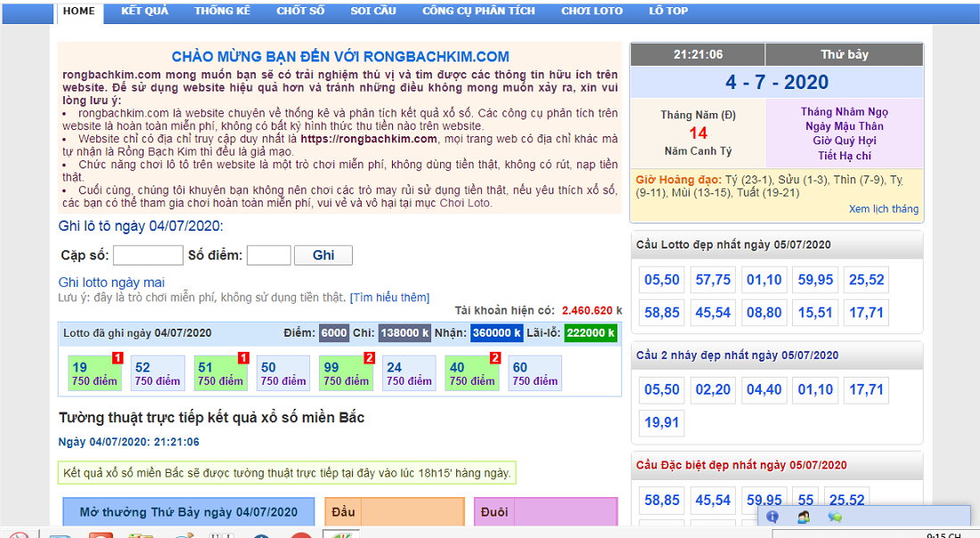Screen dimensions: 980x538
Task: Open Xem lịch tháng link
Action: coord(883,208)
